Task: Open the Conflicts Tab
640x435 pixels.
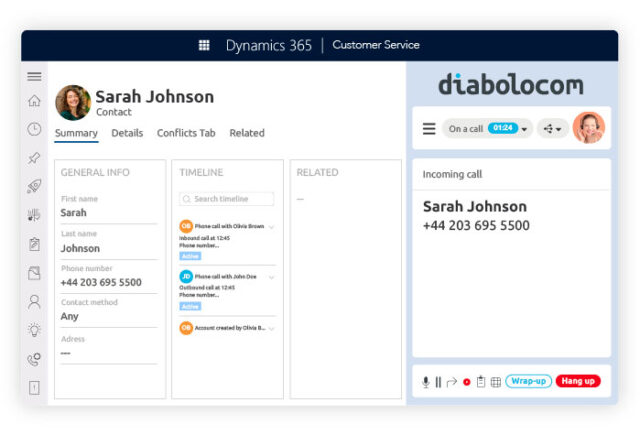Action: pos(186,133)
